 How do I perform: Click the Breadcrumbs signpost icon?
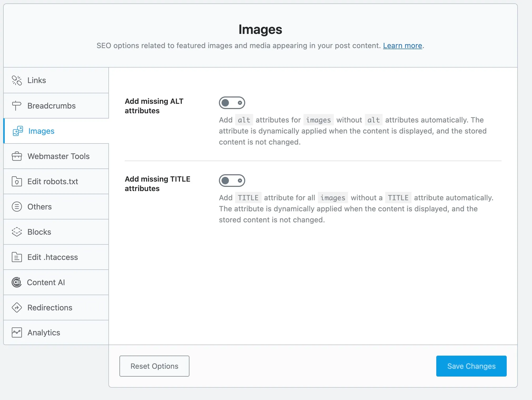point(17,106)
